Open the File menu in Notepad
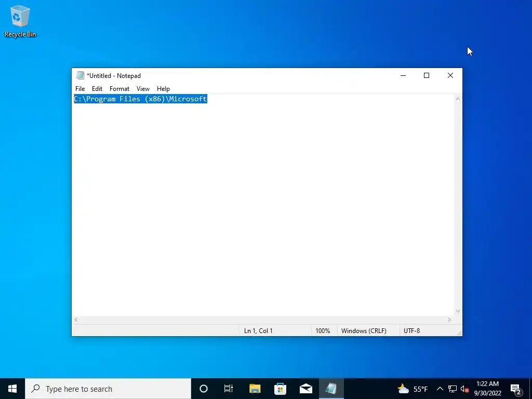The width and height of the screenshot is (532, 399). coord(80,88)
